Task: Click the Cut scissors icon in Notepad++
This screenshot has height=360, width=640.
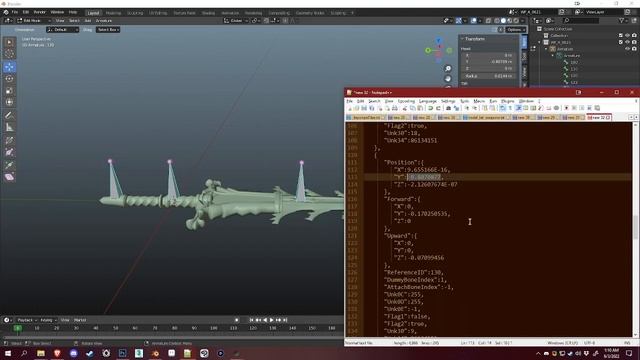Action: tap(405, 108)
